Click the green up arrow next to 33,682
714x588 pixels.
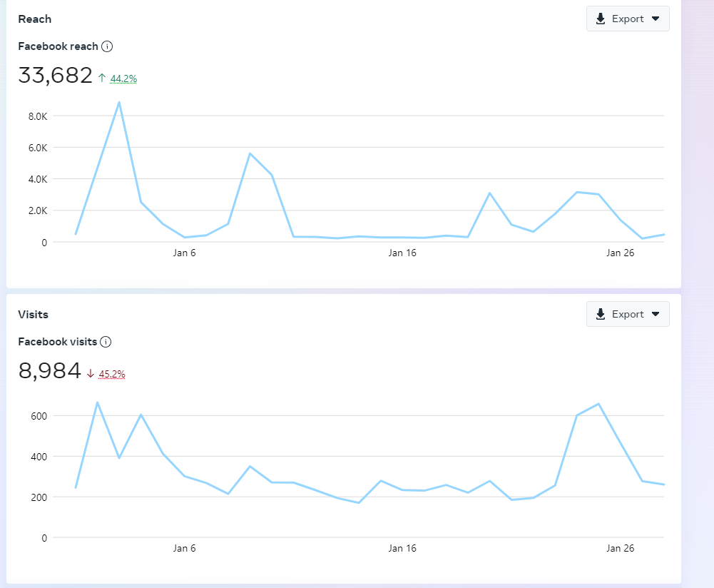click(102, 78)
